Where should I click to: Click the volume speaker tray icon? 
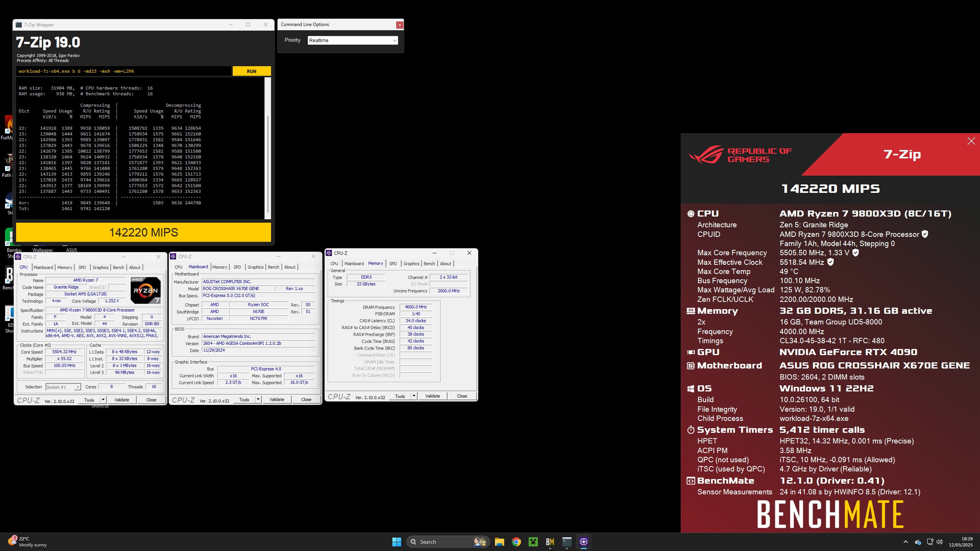pyautogui.click(x=939, y=542)
